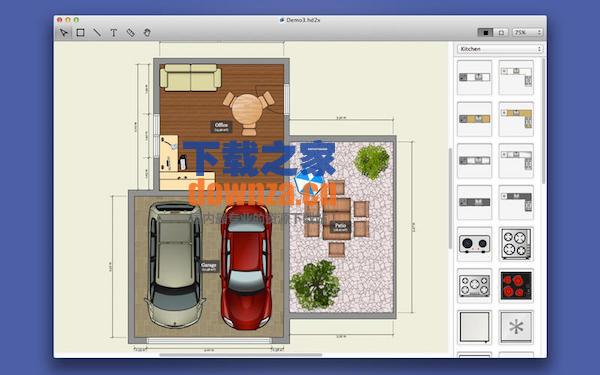Select the sofa in the Office room

point(191,78)
